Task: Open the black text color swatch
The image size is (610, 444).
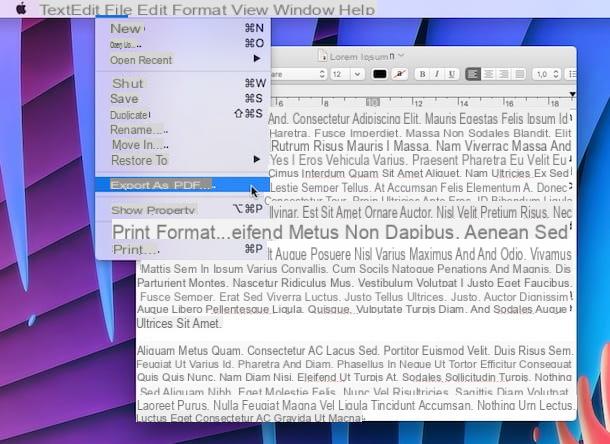Action: (x=380, y=74)
